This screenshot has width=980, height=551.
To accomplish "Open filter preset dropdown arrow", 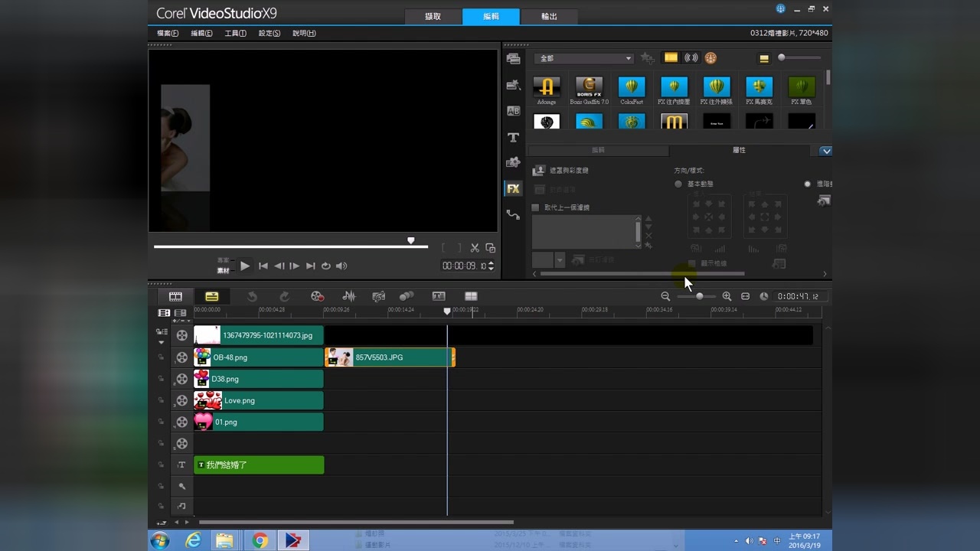I will coord(560,260).
